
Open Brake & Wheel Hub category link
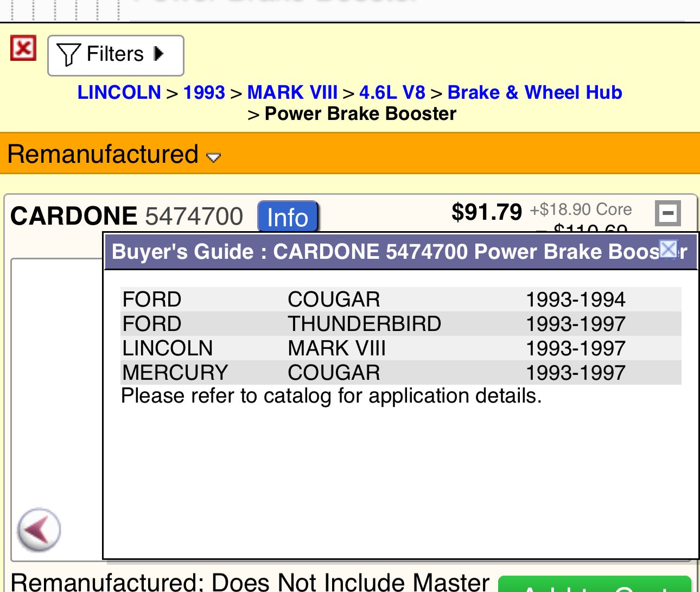tap(534, 93)
